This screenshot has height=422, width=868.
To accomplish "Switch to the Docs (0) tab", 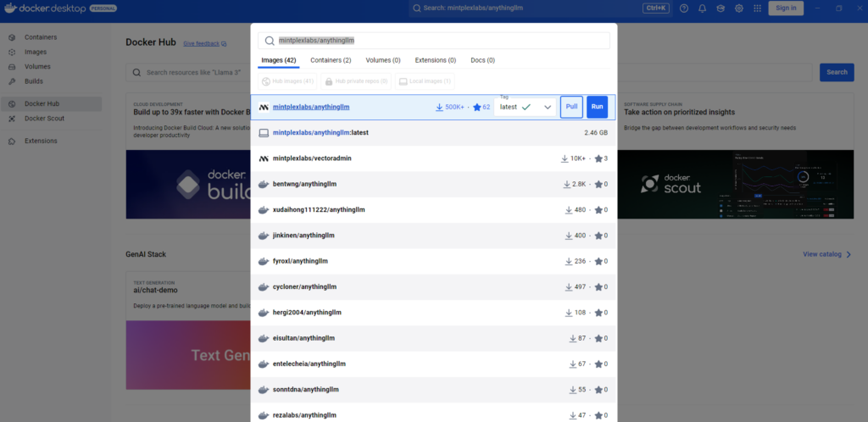I will coord(482,60).
